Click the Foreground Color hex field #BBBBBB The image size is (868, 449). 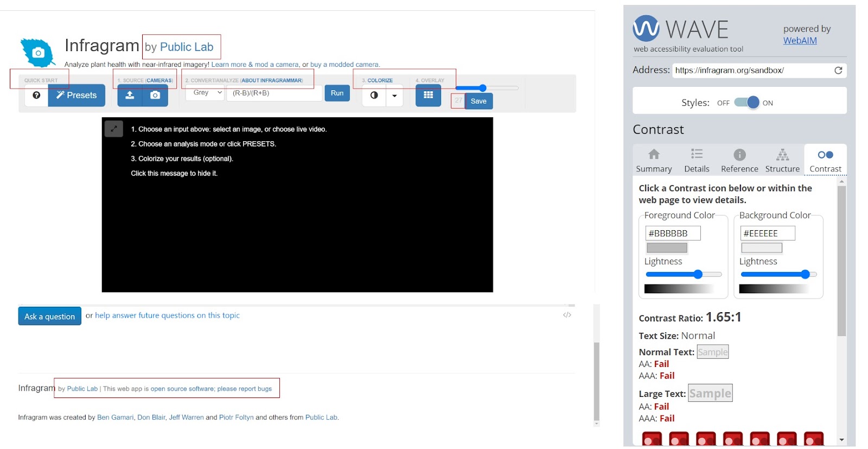[x=673, y=233]
